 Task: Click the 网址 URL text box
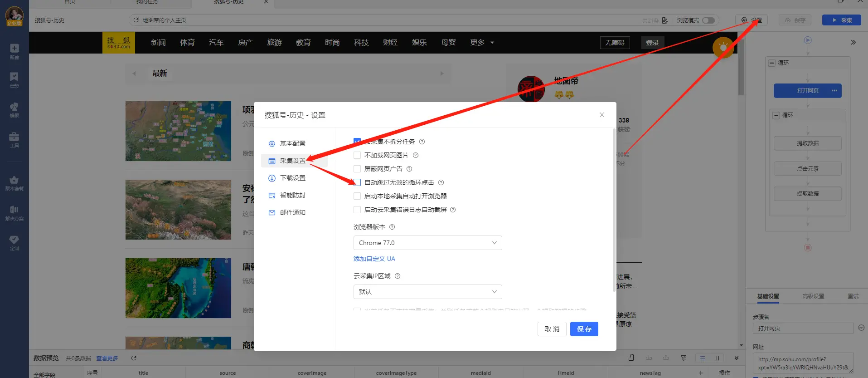803,363
